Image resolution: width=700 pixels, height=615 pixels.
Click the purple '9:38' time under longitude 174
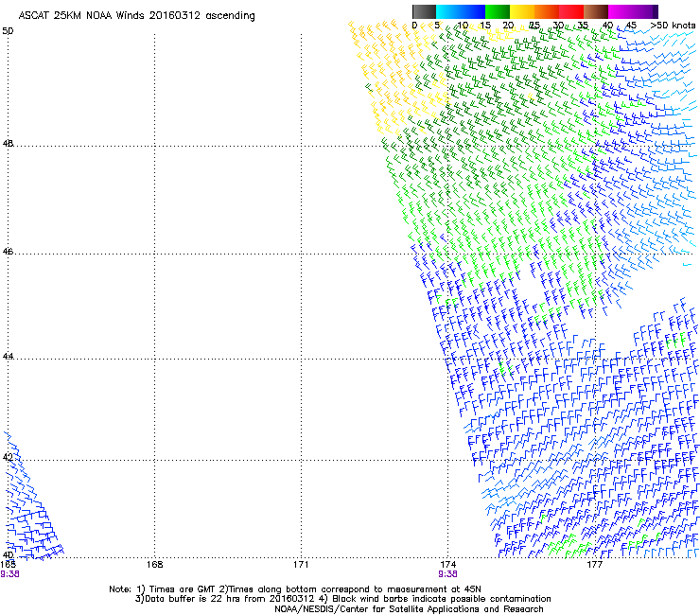(447, 574)
